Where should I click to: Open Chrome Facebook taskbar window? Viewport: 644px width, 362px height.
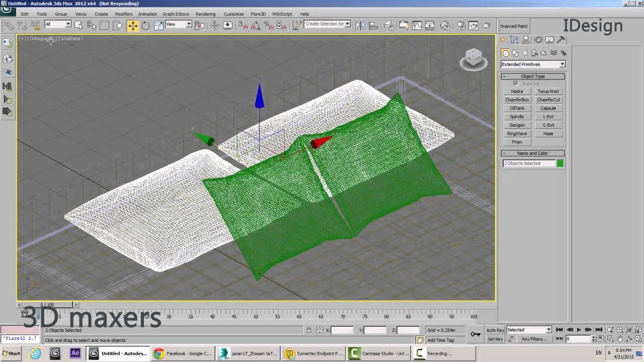[183, 353]
